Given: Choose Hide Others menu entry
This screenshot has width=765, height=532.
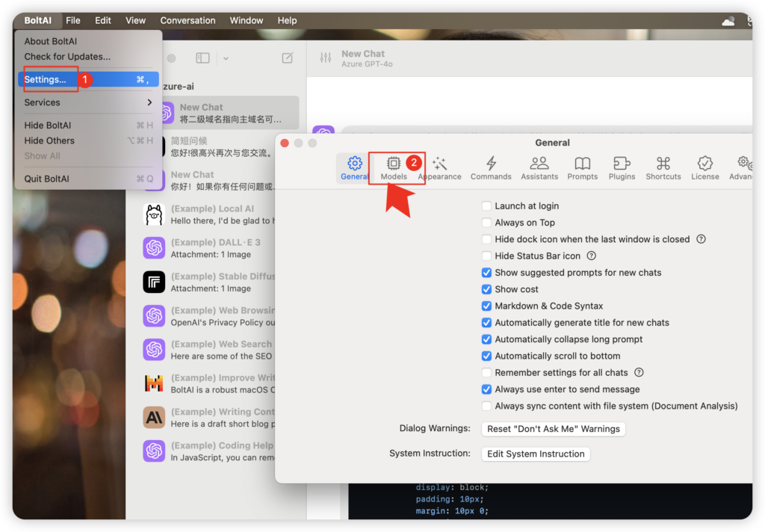Looking at the screenshot, I should pos(88,140).
